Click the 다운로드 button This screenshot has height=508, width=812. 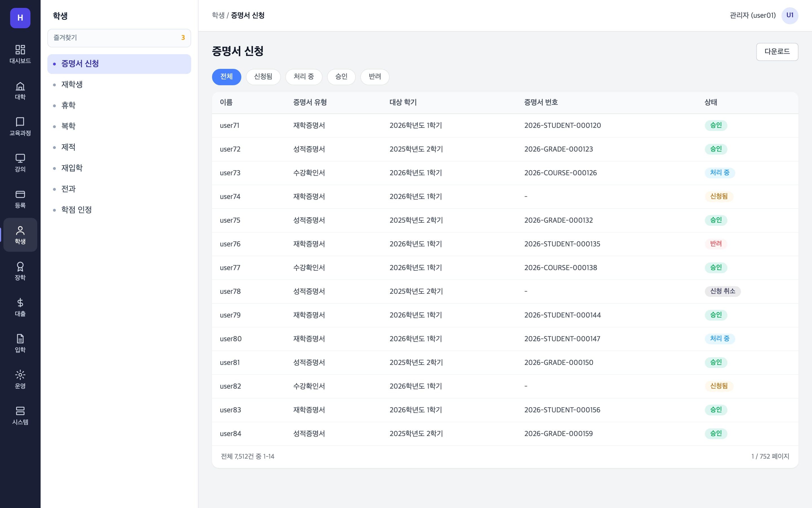777,52
